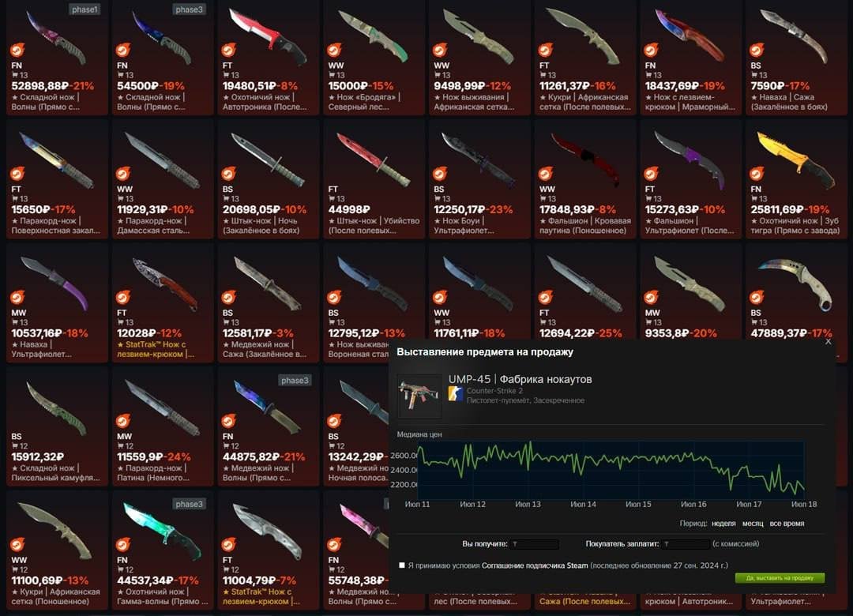Viewport: 853px width, 616px height.
Task: Open the Соглашение подписчика Steam link
Action: (535, 565)
